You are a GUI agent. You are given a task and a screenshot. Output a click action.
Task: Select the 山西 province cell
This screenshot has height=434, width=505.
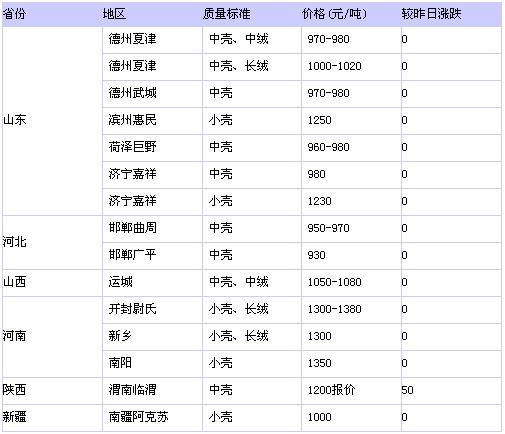pyautogui.click(x=52, y=283)
